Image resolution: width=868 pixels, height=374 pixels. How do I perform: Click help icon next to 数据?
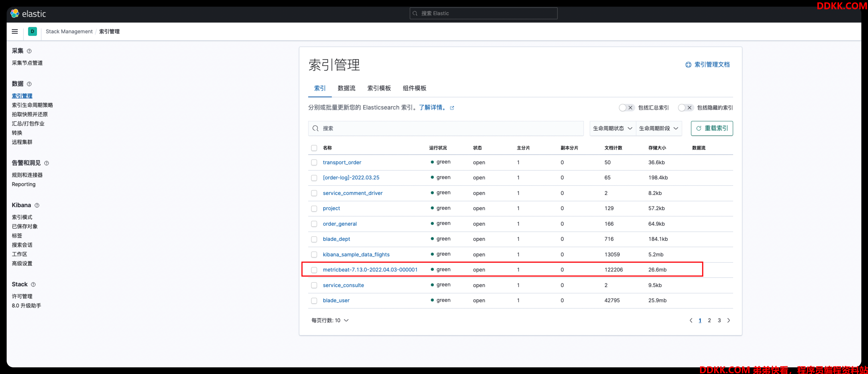(x=29, y=84)
